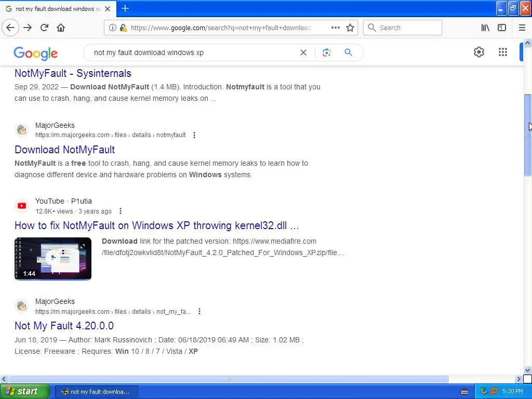This screenshot has height=399, width=532.
Task: Click the lock with warning icon
Action: (123, 28)
